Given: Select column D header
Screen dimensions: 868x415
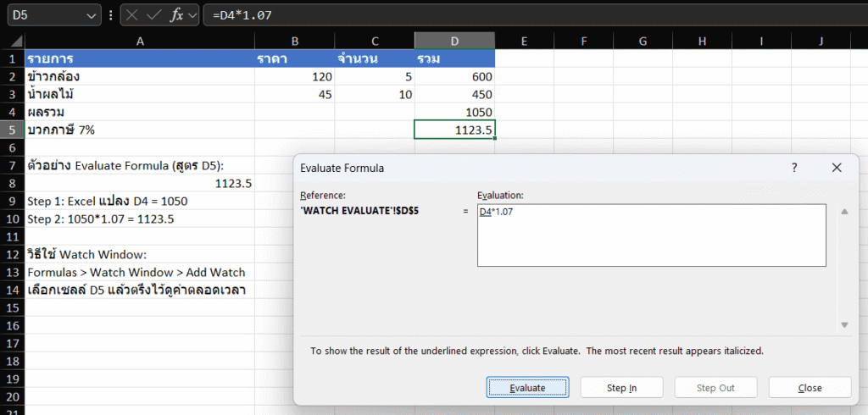Looking at the screenshot, I should (x=454, y=41).
